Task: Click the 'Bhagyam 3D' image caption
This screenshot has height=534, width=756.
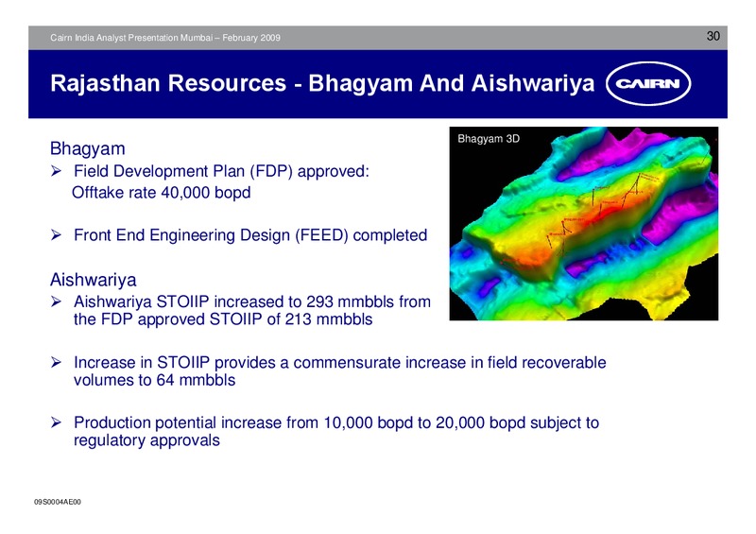Action: tap(489, 139)
